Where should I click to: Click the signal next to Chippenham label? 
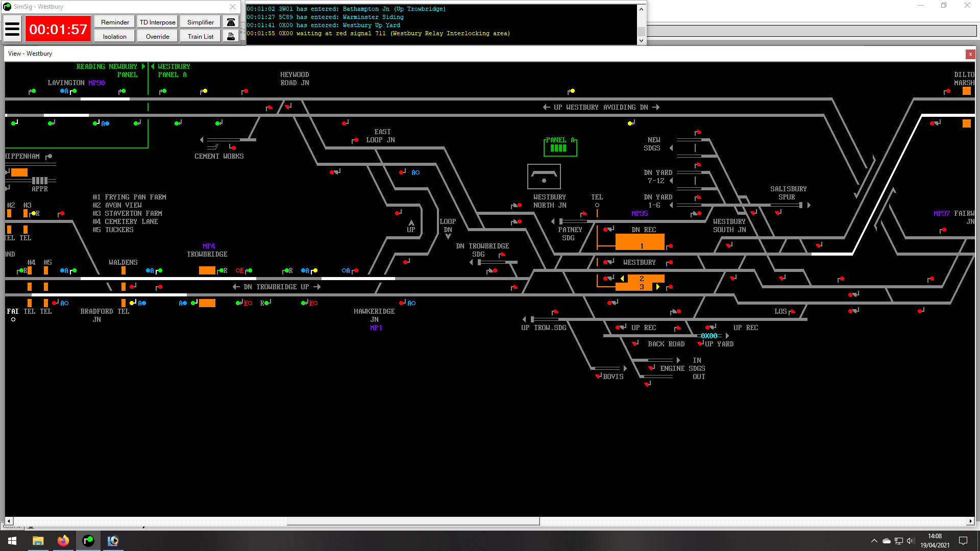(x=48, y=157)
